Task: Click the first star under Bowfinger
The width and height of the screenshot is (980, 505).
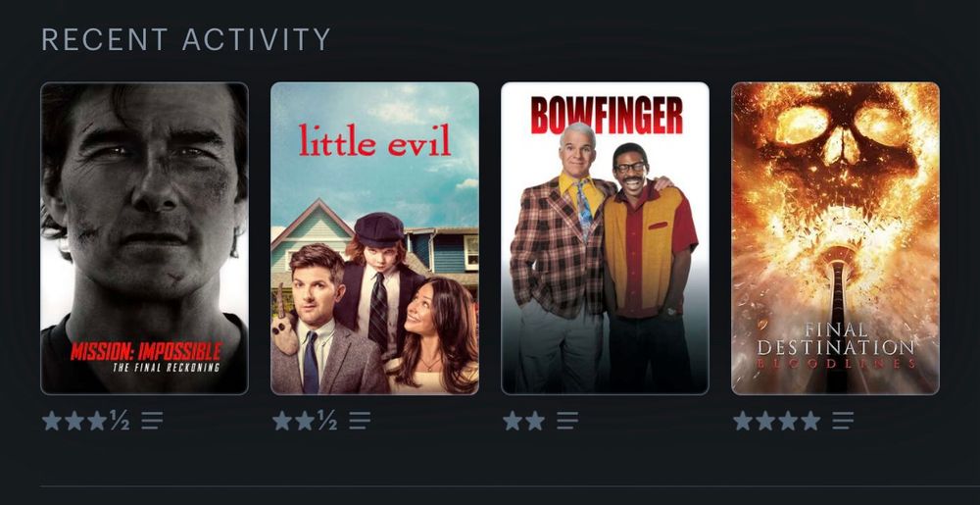Action: click(513, 421)
